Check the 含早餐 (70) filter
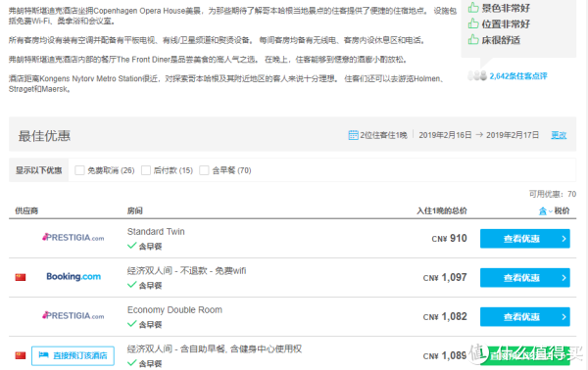 coord(204,170)
